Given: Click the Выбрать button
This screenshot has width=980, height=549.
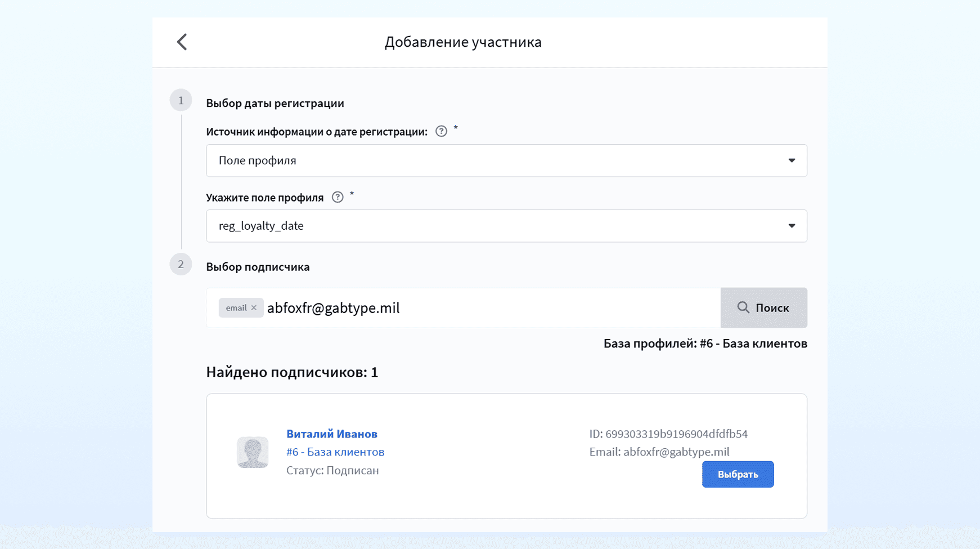Looking at the screenshot, I should point(738,474).
